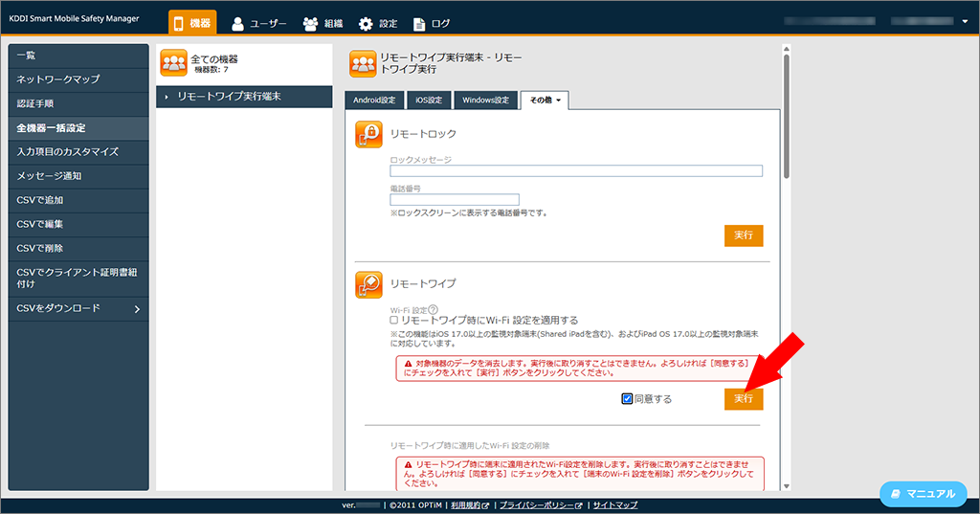Image resolution: width=980 pixels, height=514 pixels.
Task: Select CSVで追加 in the sidebar
Action: coord(78,200)
